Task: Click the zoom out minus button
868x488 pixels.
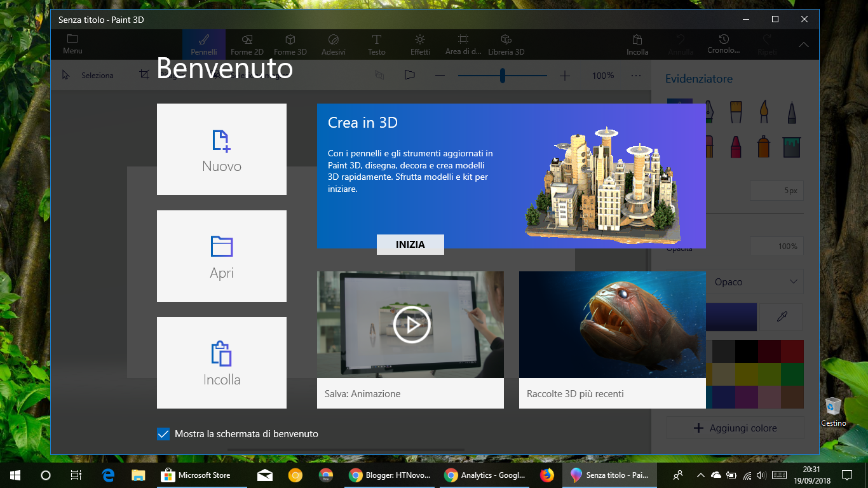Action: tap(440, 76)
